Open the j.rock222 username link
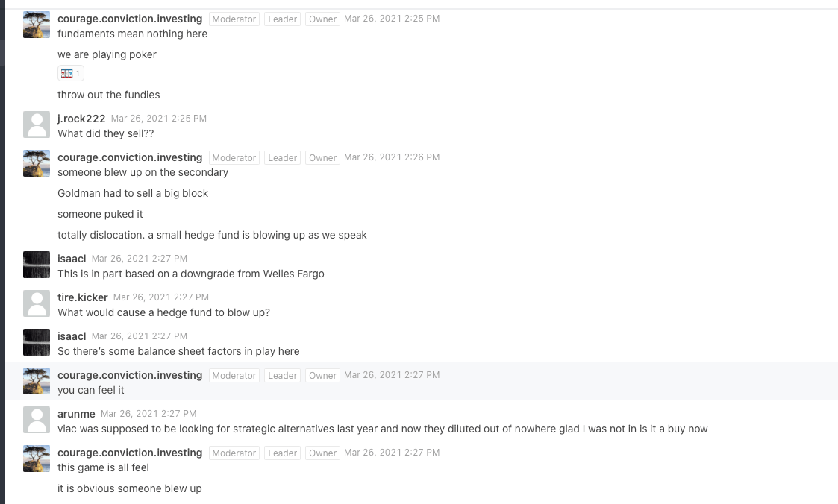Screen dimensions: 838x504 (x=81, y=119)
